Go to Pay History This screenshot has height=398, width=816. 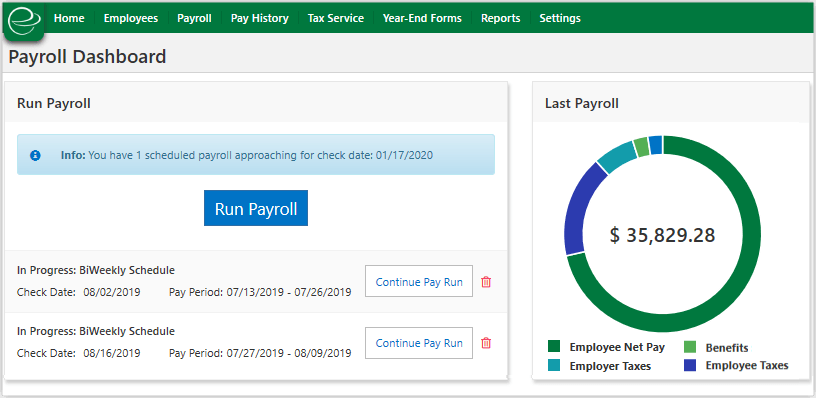260,18
